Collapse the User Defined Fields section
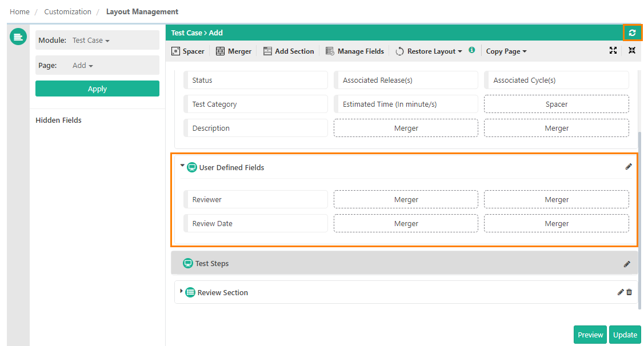Screen dimensions: 644x346 pyautogui.click(x=182, y=166)
